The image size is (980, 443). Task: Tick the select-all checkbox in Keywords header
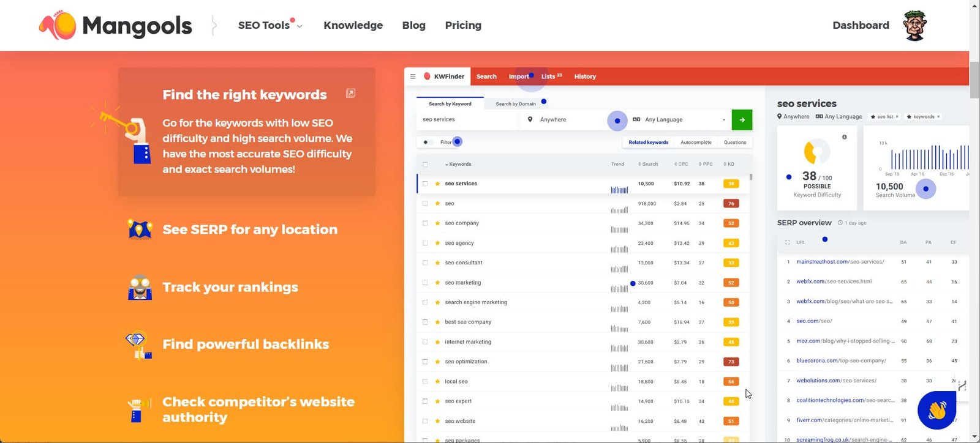(425, 164)
